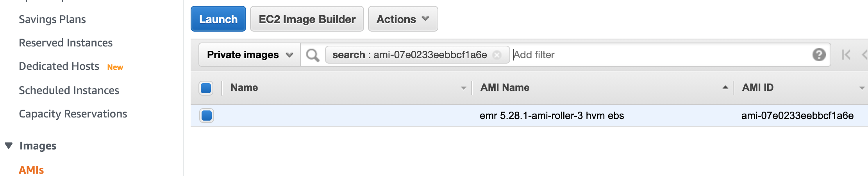Viewport: 868px width, 176px height.
Task: Open Savings Plans in sidebar
Action: pos(52,20)
